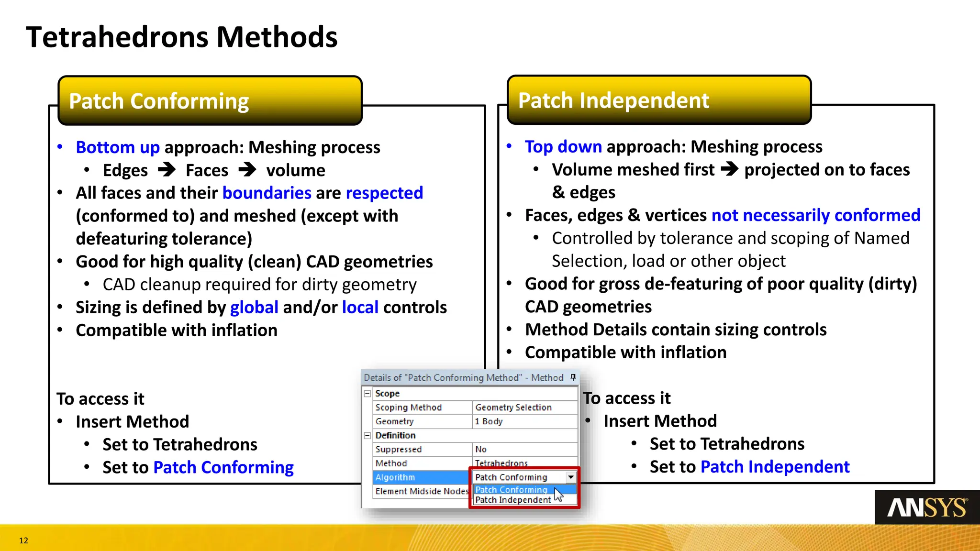
Task: Click blue Patch Independent text link
Action: point(775,467)
